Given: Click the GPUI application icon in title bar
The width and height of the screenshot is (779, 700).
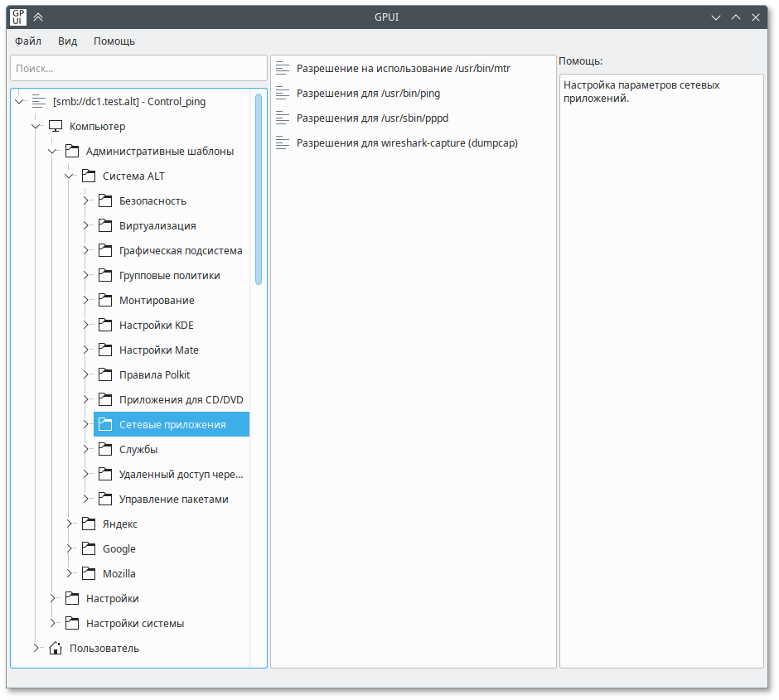Looking at the screenshot, I should (17, 17).
